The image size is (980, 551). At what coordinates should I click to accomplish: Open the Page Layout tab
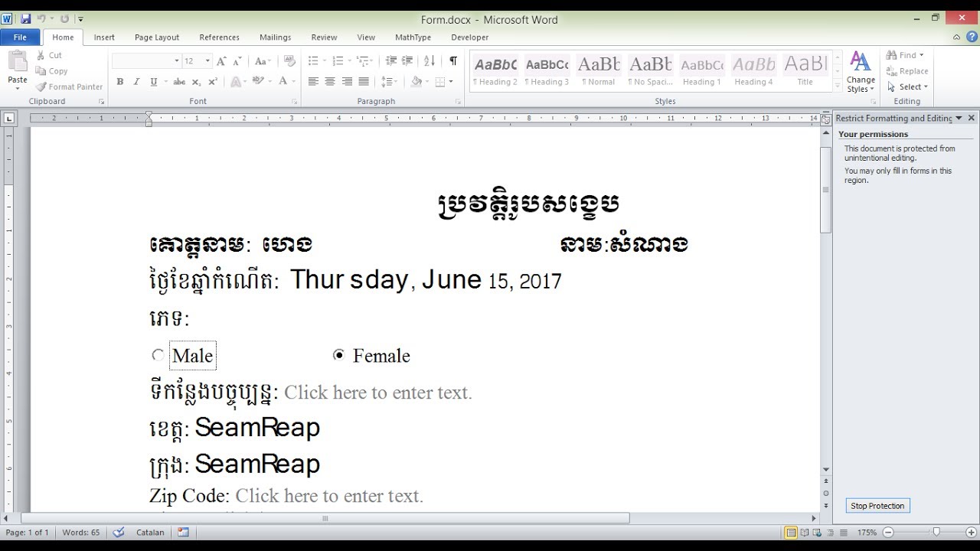(157, 37)
